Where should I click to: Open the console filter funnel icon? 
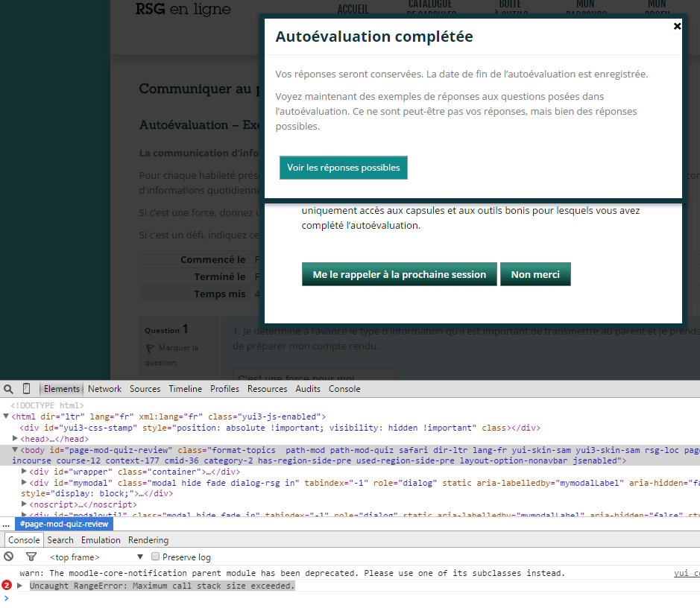tap(31, 557)
